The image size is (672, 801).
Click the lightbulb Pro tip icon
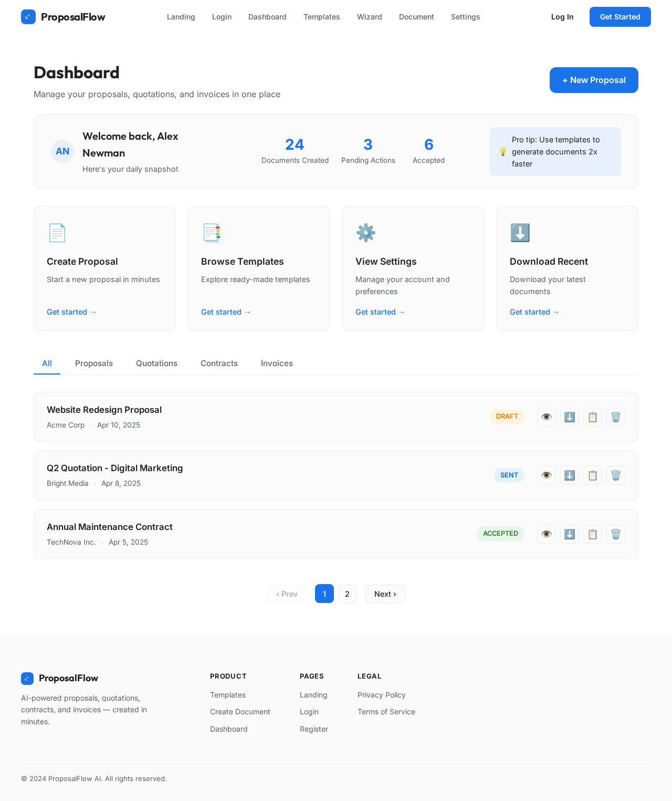[503, 152]
